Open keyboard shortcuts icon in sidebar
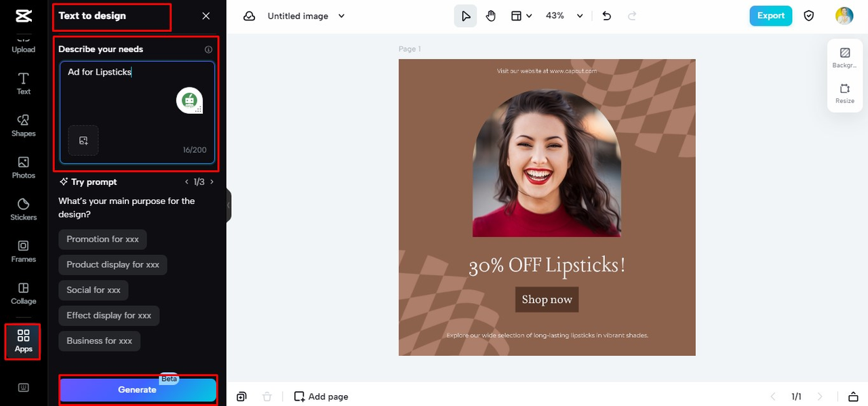 pyautogui.click(x=23, y=388)
